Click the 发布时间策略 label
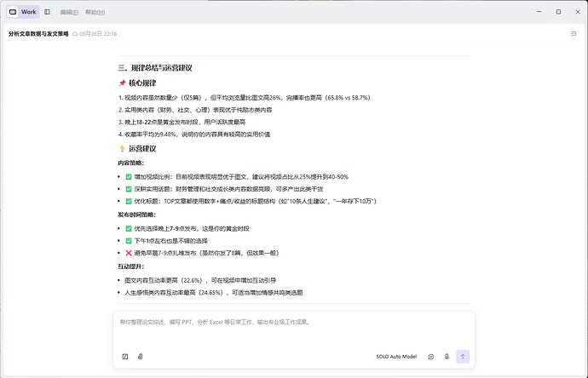This screenshot has height=378, width=588. click(136, 215)
